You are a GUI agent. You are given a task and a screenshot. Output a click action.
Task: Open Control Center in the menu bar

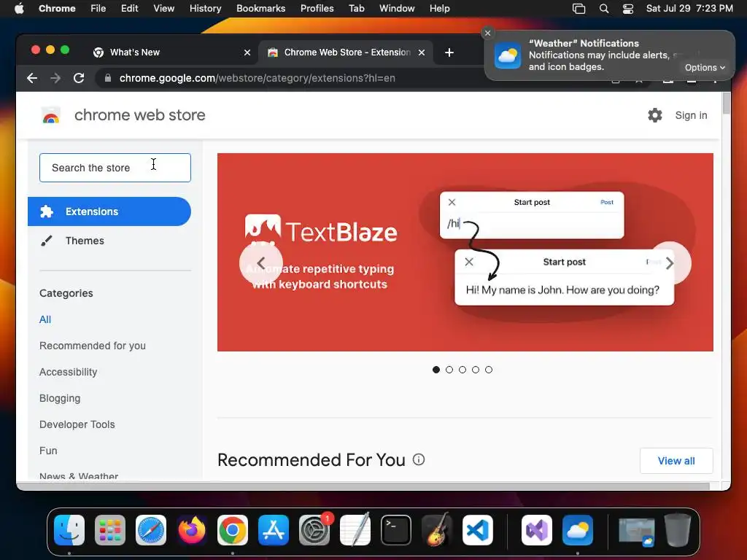coord(628,9)
